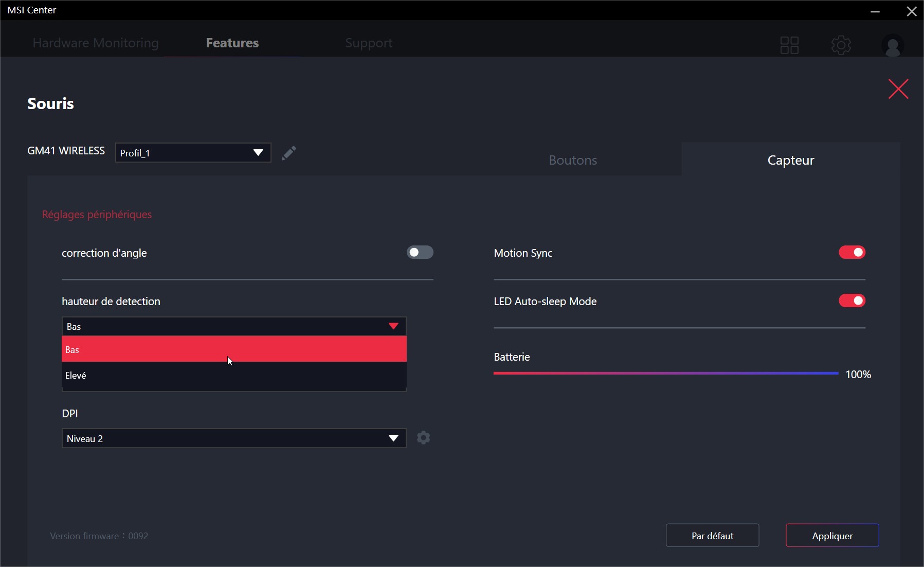The width and height of the screenshot is (924, 567).
Task: Disable the Motion Sync toggle
Action: (x=851, y=253)
